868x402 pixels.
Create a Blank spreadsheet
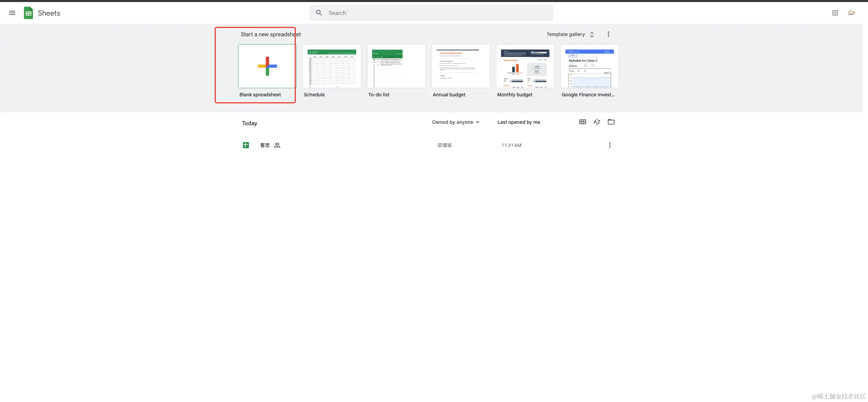pos(267,66)
